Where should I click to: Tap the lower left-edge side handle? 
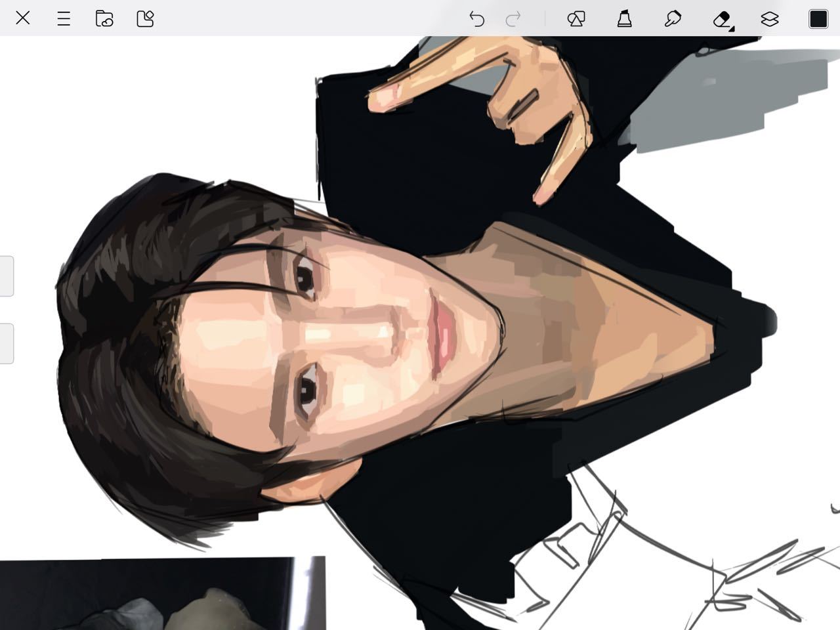click(7, 343)
